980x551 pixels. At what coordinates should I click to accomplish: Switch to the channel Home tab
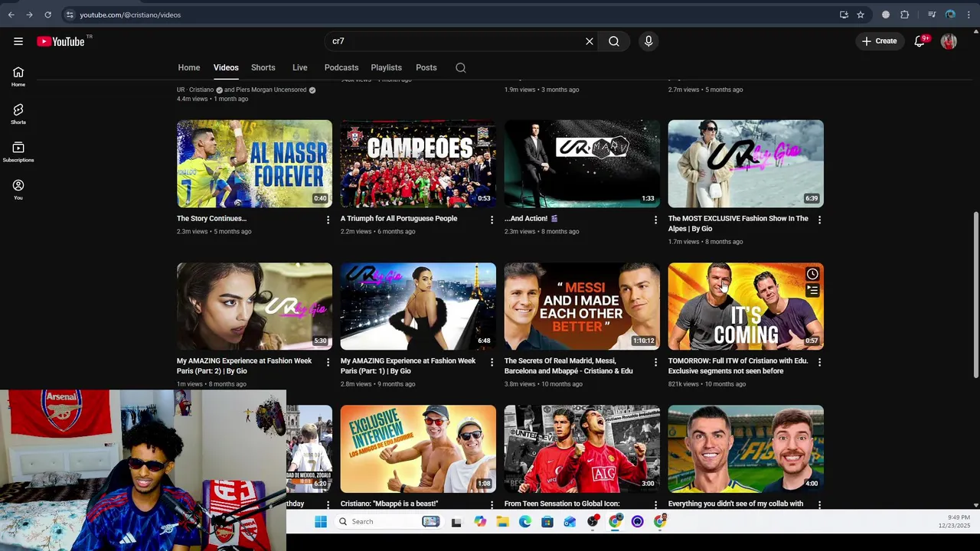click(189, 67)
